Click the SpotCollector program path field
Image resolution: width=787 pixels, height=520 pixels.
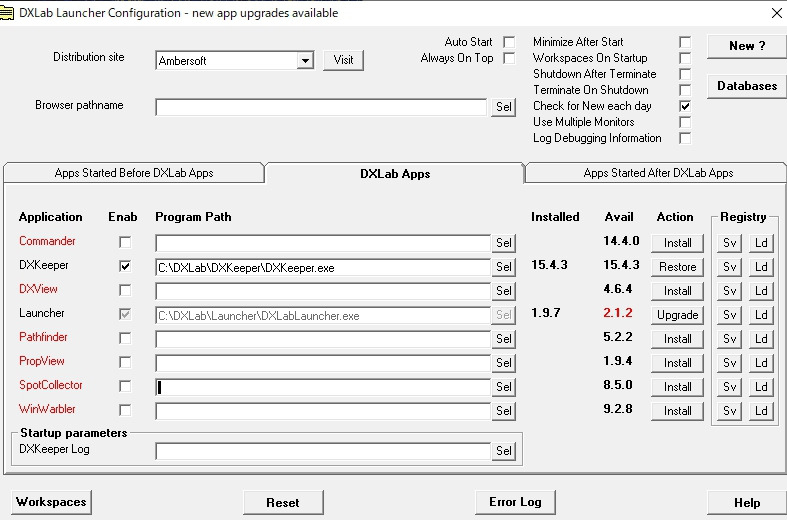323,387
